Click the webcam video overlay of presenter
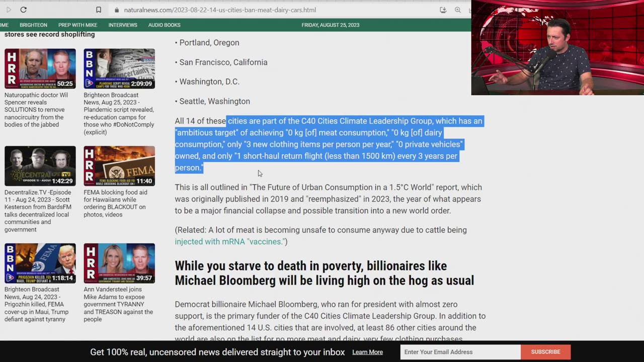The width and height of the screenshot is (644, 362). (x=557, y=47)
